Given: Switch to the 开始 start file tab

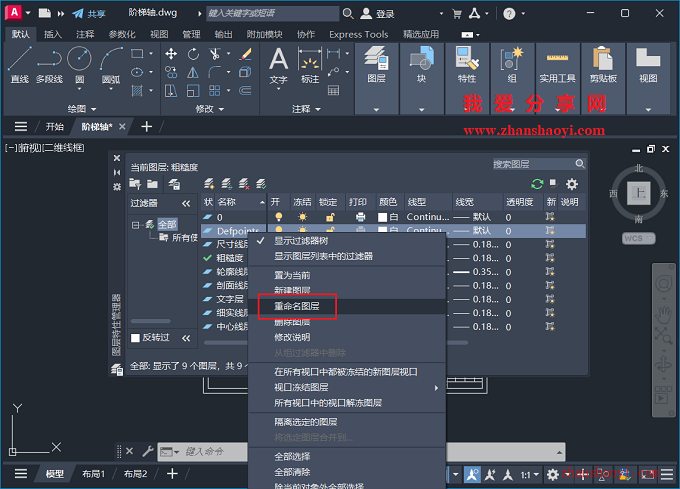Looking at the screenshot, I should 55,127.
